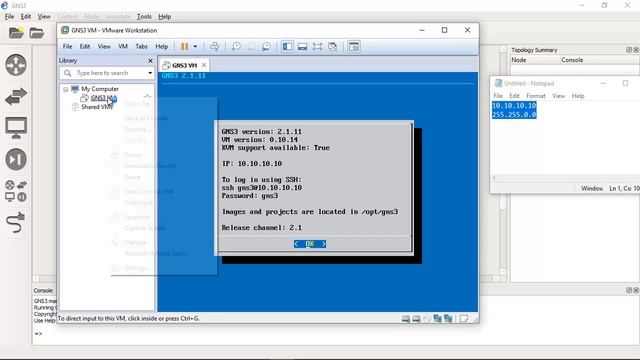Open GNS3 View menu
The width and height of the screenshot is (640, 360).
coord(44,17)
